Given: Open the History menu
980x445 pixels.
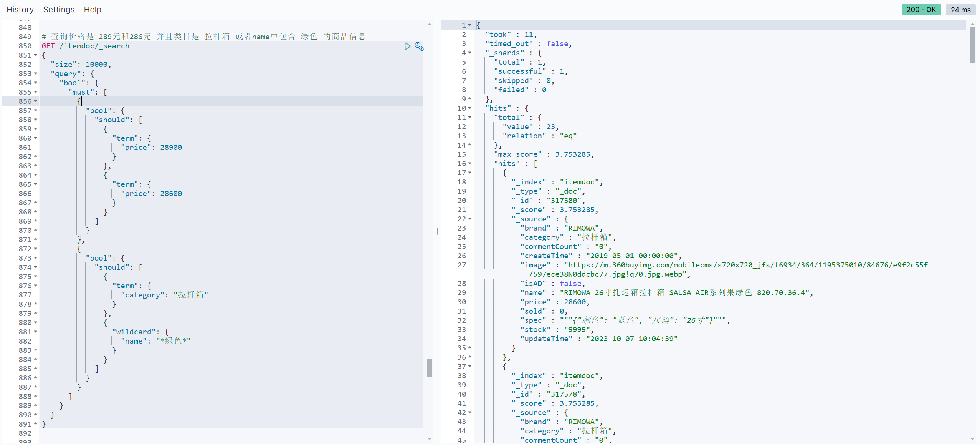Looking at the screenshot, I should [x=20, y=10].
